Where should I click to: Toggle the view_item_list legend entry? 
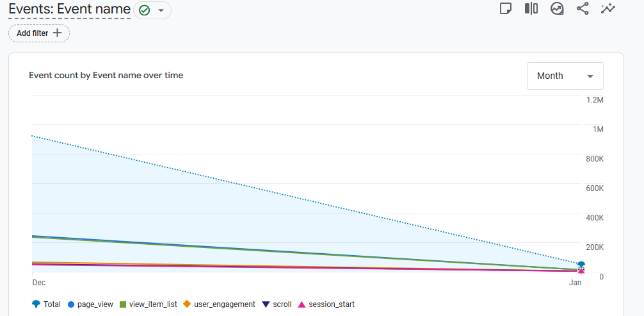coord(148,304)
